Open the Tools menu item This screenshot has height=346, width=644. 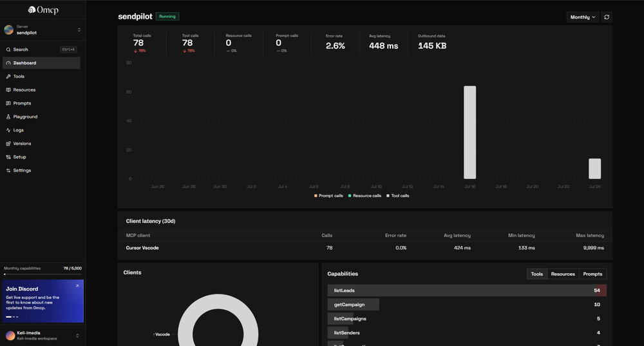[x=41, y=77]
